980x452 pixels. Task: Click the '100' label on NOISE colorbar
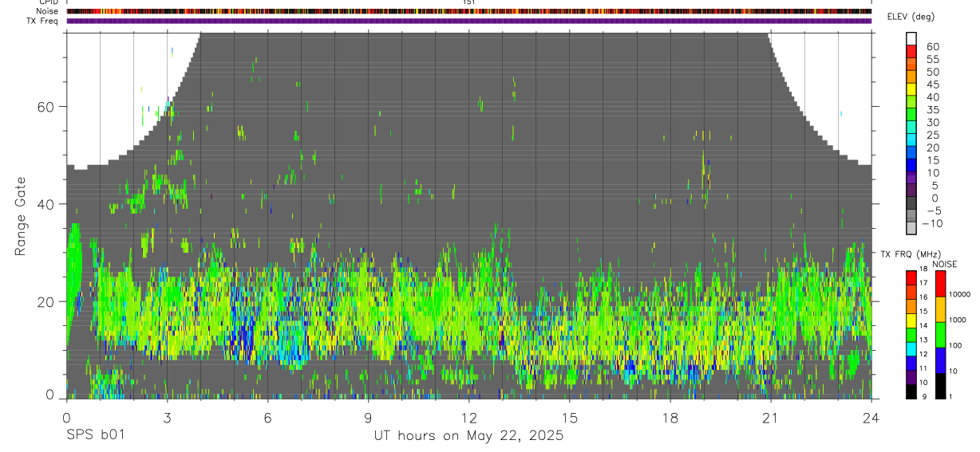point(954,345)
